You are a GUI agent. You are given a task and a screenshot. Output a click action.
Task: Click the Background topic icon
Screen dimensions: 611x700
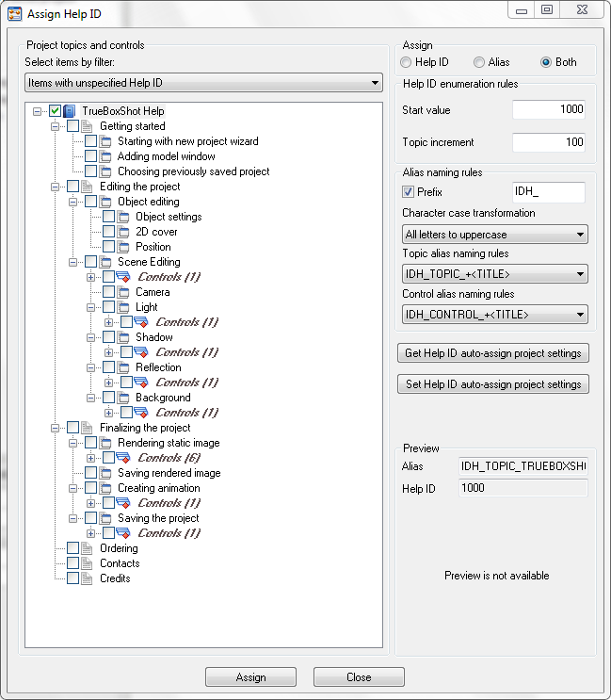pyautogui.click(x=123, y=398)
